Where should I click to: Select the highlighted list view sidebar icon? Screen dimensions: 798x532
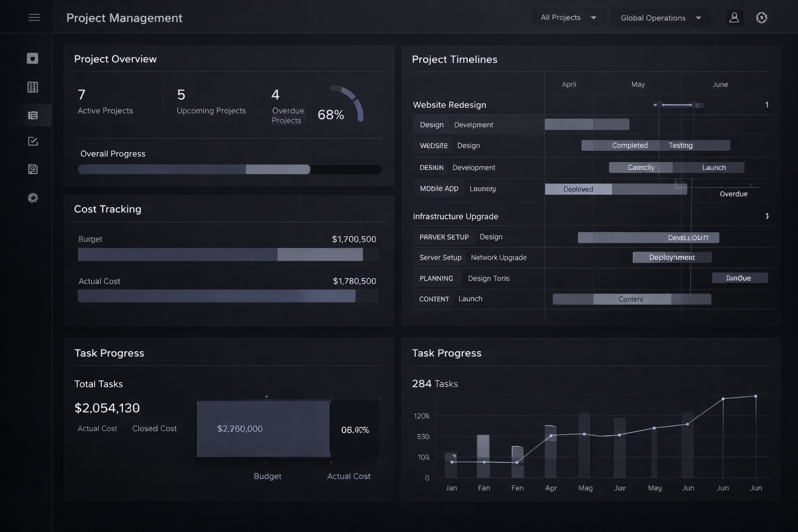[x=33, y=115]
